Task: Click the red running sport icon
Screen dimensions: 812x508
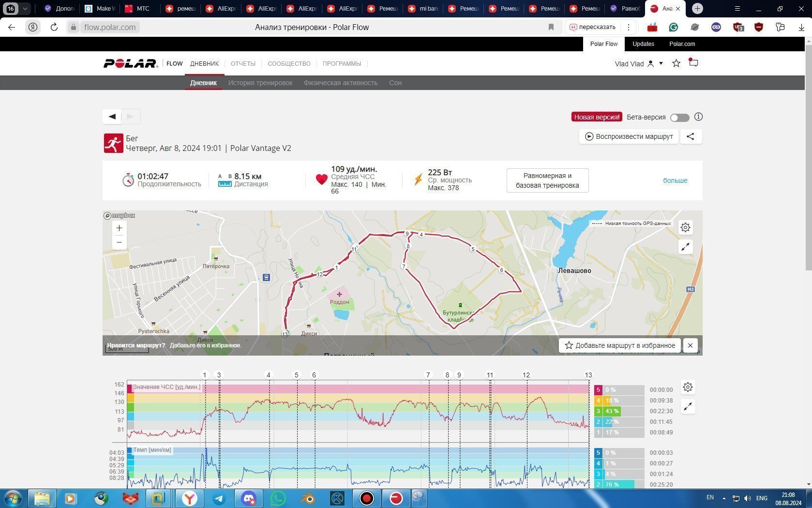Action: [x=113, y=143]
